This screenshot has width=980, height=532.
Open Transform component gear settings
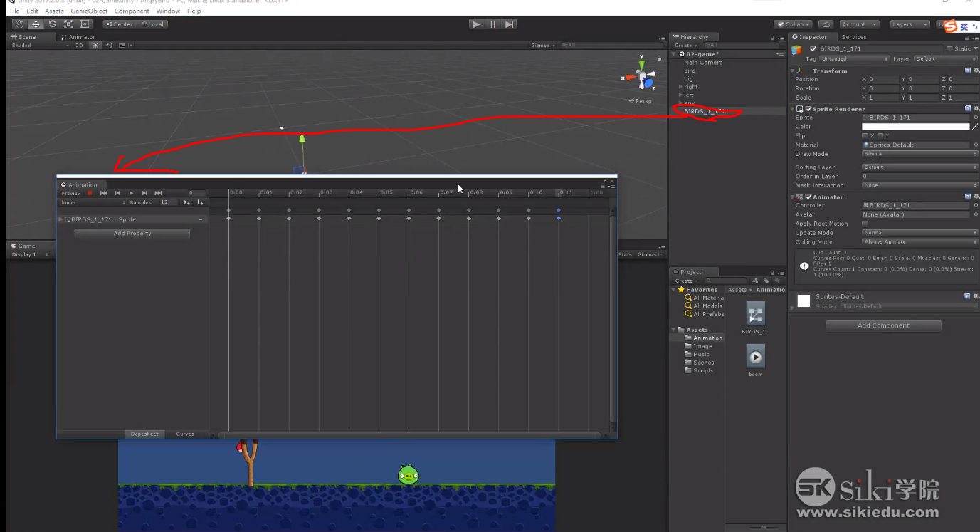tap(976, 71)
